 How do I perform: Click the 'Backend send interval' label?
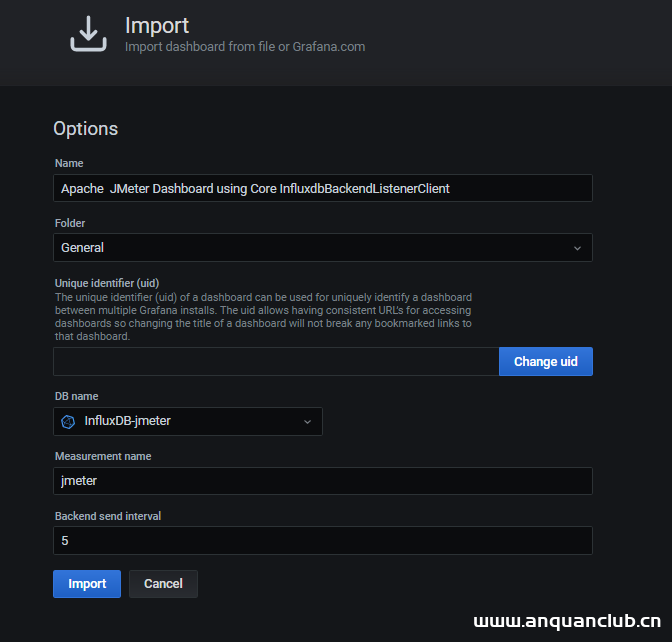coord(108,516)
